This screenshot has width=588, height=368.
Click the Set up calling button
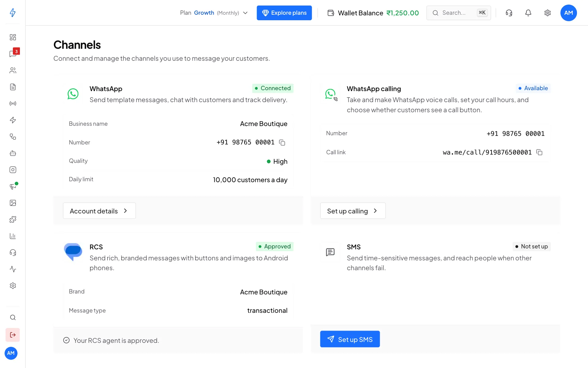click(x=353, y=211)
